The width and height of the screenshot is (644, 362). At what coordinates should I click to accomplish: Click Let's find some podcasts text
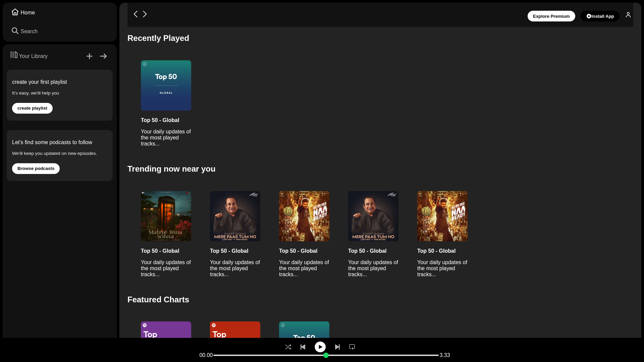point(52,142)
